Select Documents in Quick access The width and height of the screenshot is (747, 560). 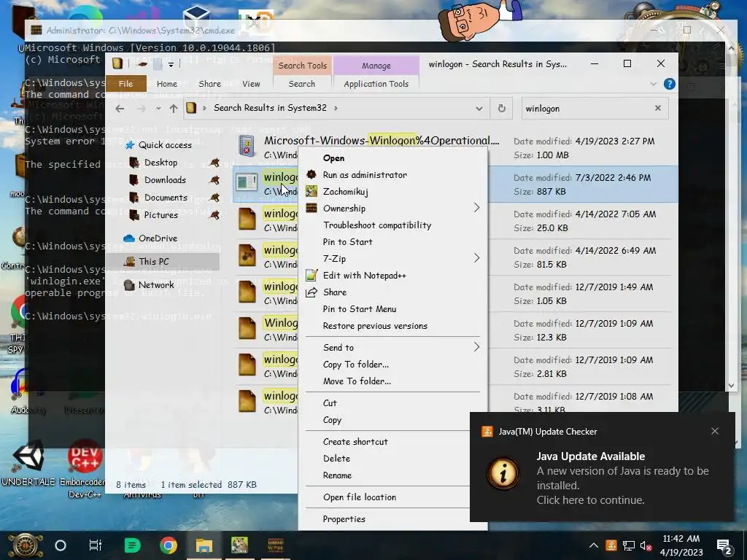[166, 198]
